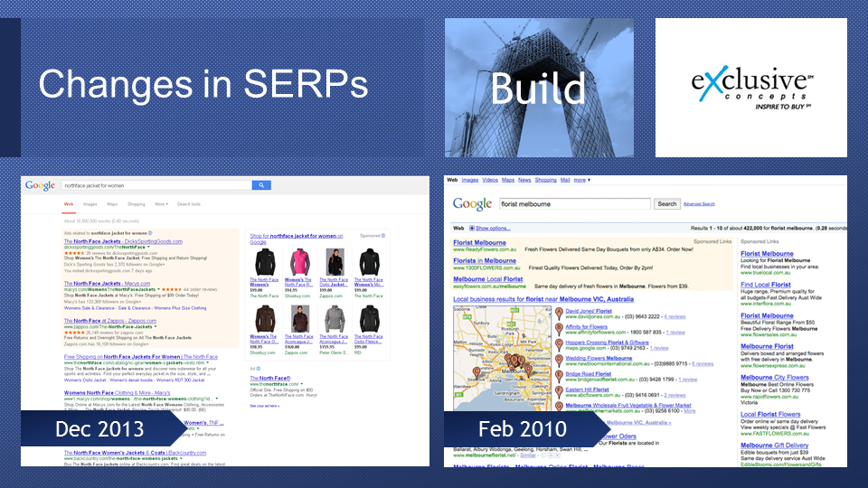Viewport: 868px width, 488px height.
Task: Open 'Melbourne Local Florist' ad link
Action: tap(487, 279)
